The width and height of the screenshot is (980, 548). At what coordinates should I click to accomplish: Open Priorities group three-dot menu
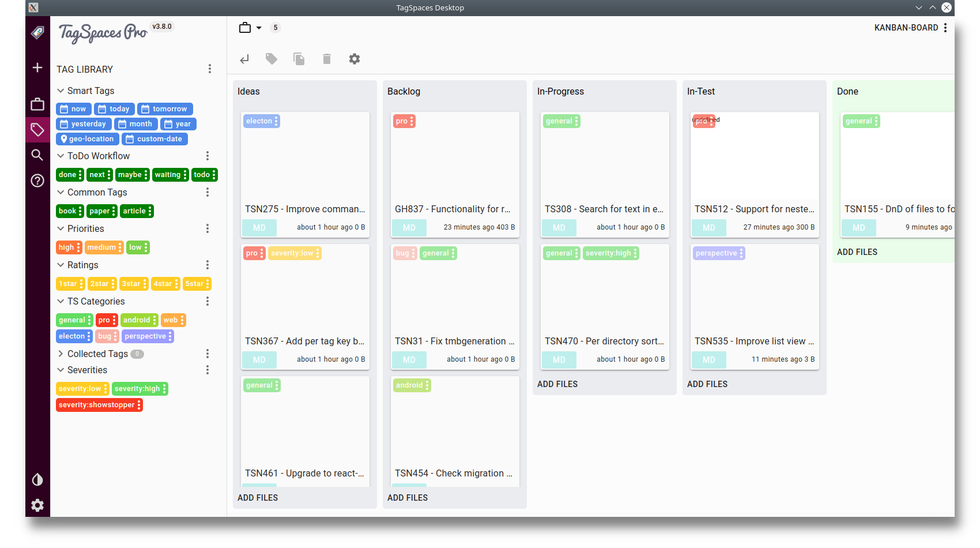(x=208, y=228)
